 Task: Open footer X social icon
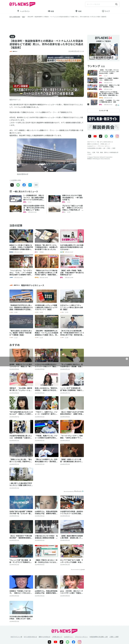pyautogui.click(x=49, y=642)
